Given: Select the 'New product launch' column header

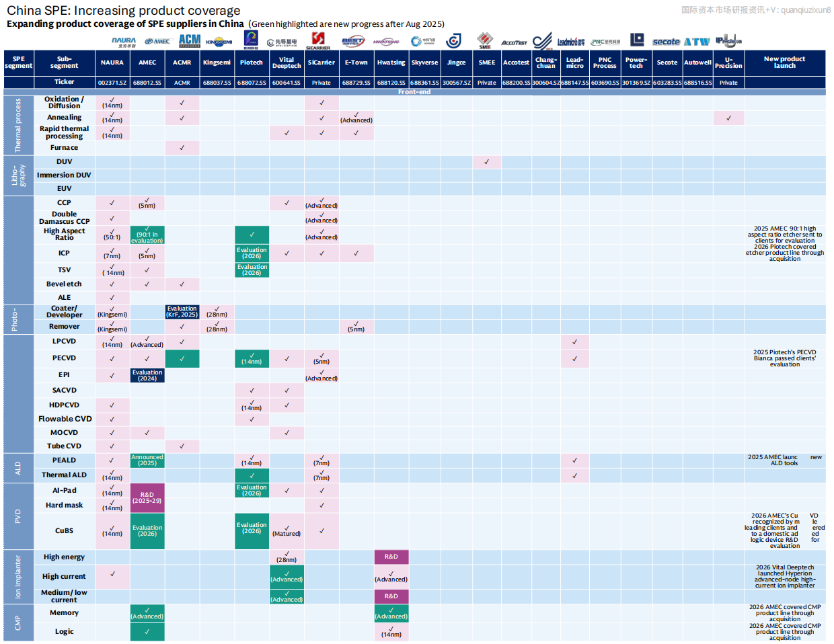Looking at the screenshot, I should pos(784,63).
